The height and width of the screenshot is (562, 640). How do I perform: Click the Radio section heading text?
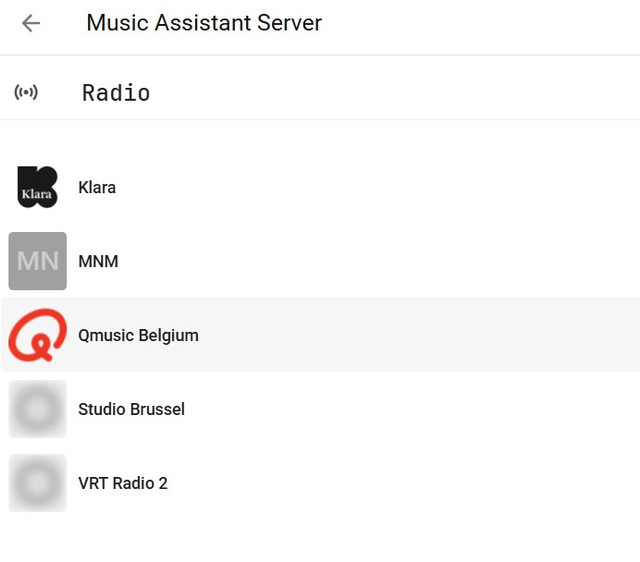point(116,93)
